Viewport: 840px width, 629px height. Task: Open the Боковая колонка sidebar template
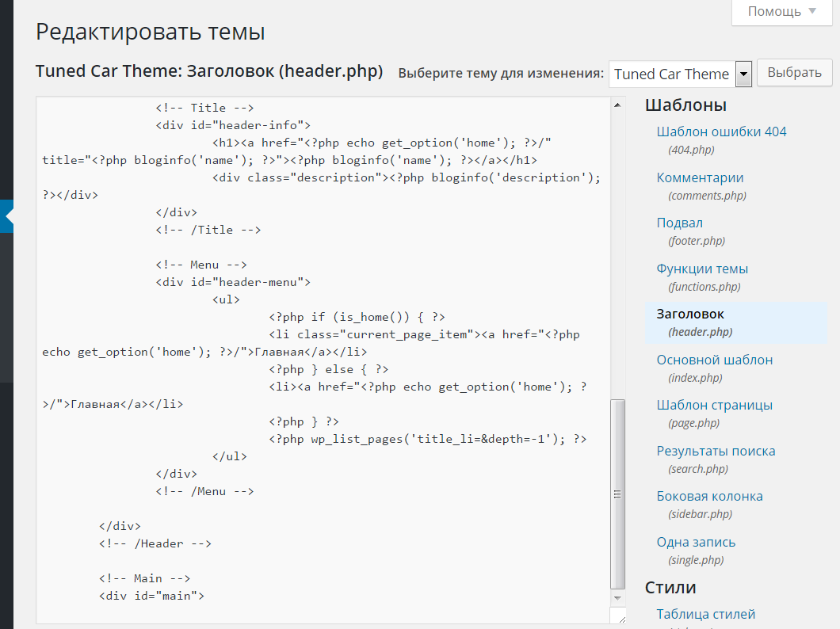709,497
